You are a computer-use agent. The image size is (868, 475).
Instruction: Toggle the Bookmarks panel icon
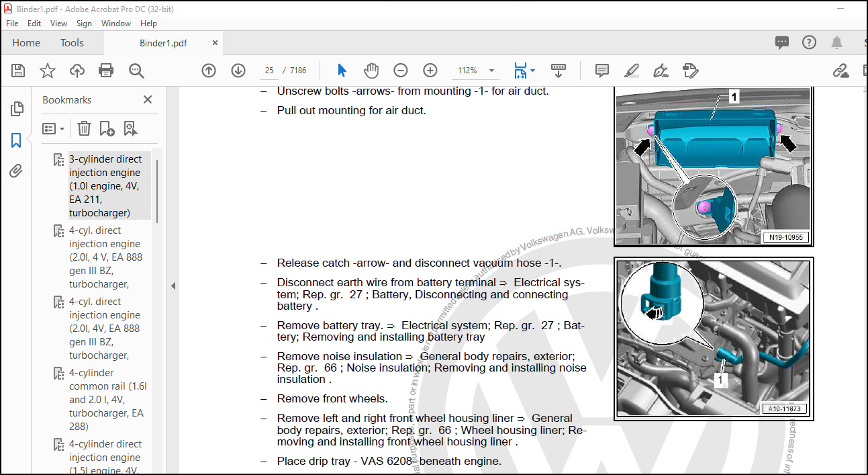click(x=17, y=140)
